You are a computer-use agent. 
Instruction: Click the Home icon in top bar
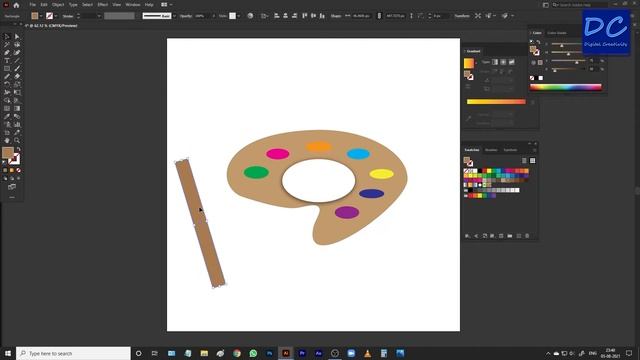point(16,5)
